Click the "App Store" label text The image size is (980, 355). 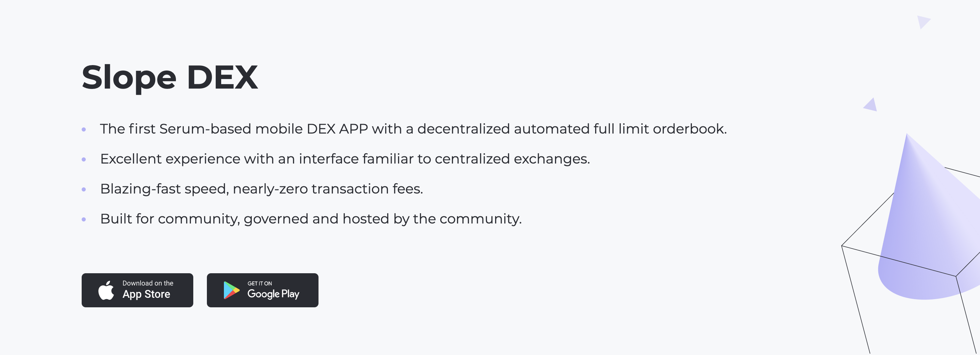click(146, 294)
